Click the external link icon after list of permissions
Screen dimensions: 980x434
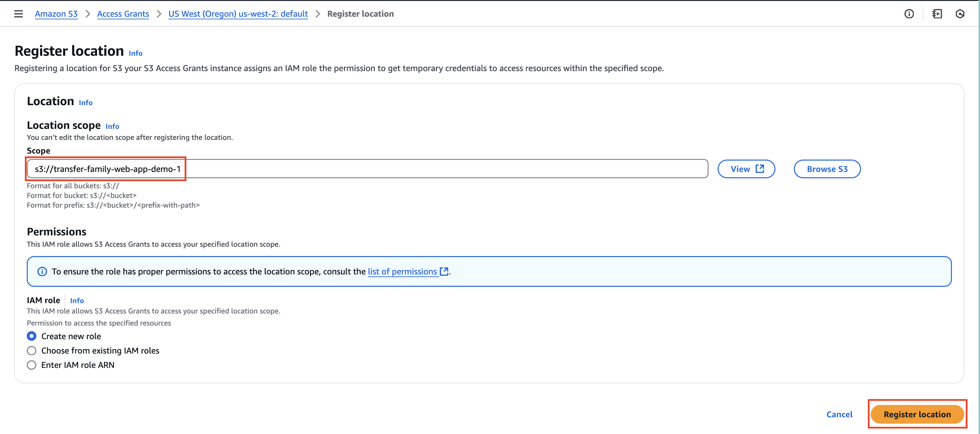pyautogui.click(x=444, y=271)
